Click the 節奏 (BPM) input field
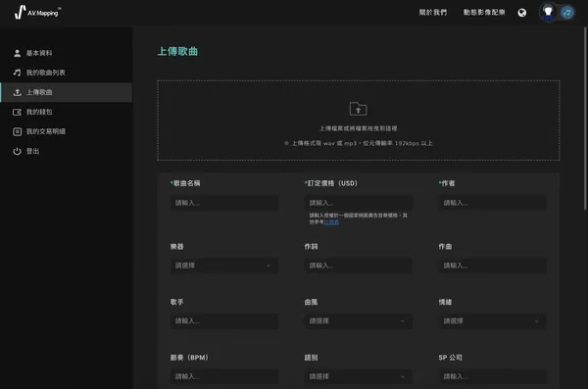The width and height of the screenshot is (588, 389). tap(224, 376)
